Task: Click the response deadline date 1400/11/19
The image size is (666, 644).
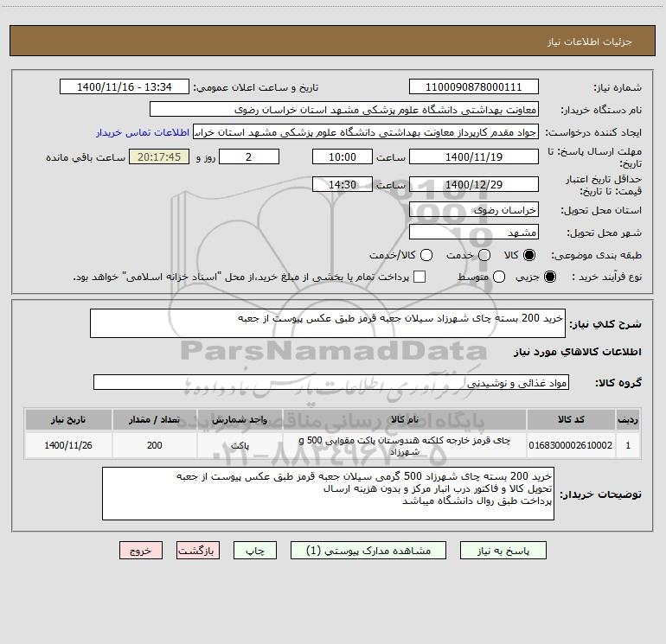Action: [474, 157]
